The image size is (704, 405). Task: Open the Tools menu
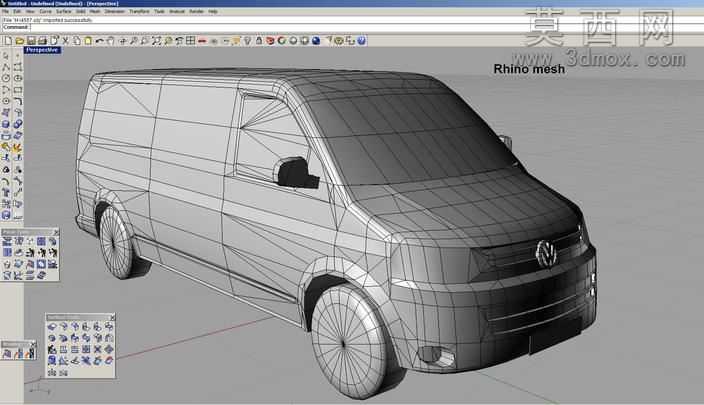(x=159, y=11)
